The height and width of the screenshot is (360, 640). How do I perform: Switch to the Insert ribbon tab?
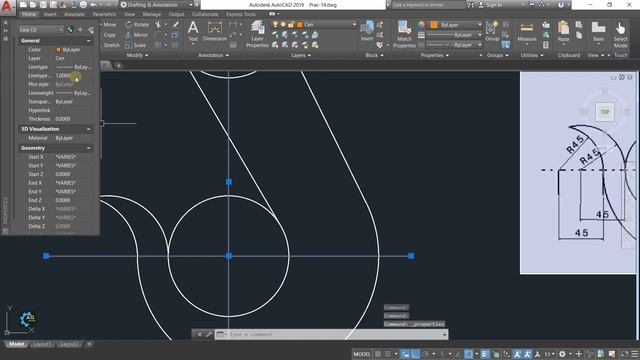pyautogui.click(x=50, y=14)
